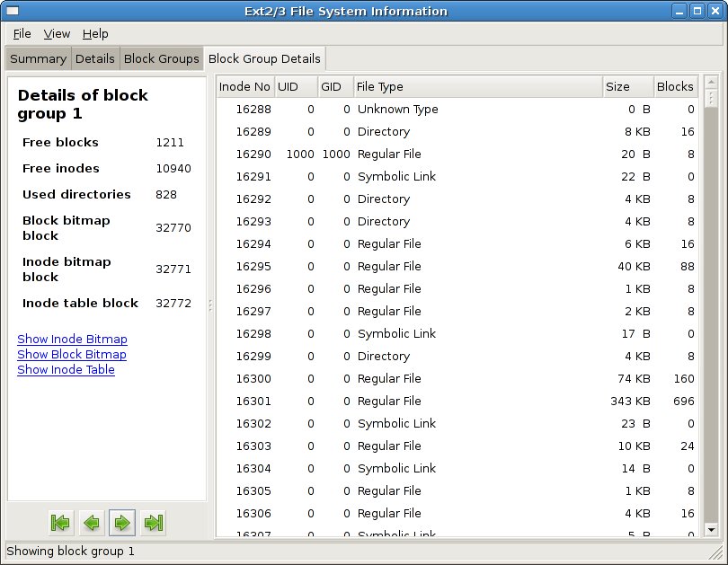This screenshot has height=565, width=728.
Task: Click the window menu icon in title bar
Action: point(11,11)
